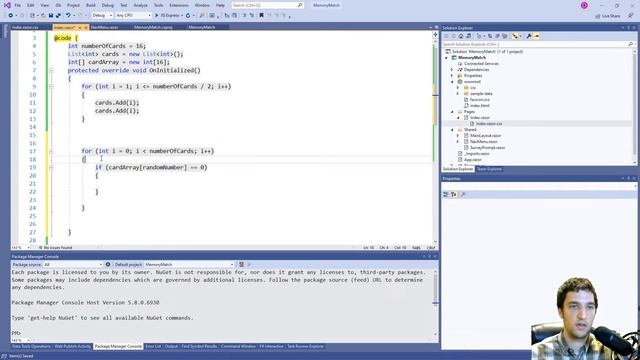This screenshot has width=640, height=360.
Task: Click the Home icon in Solution Explorer
Action: tap(461, 36)
